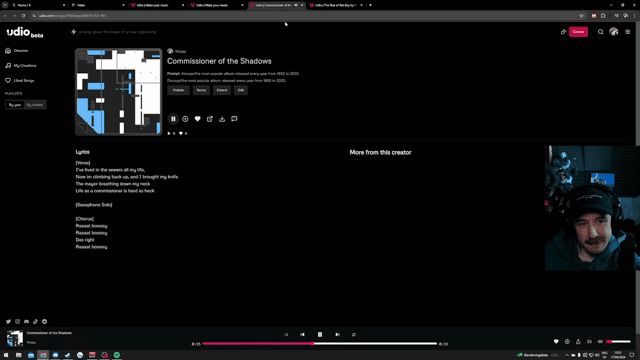Screen dimensions: 640x360
Task: Click the Udio beta logo
Action: 25,32
